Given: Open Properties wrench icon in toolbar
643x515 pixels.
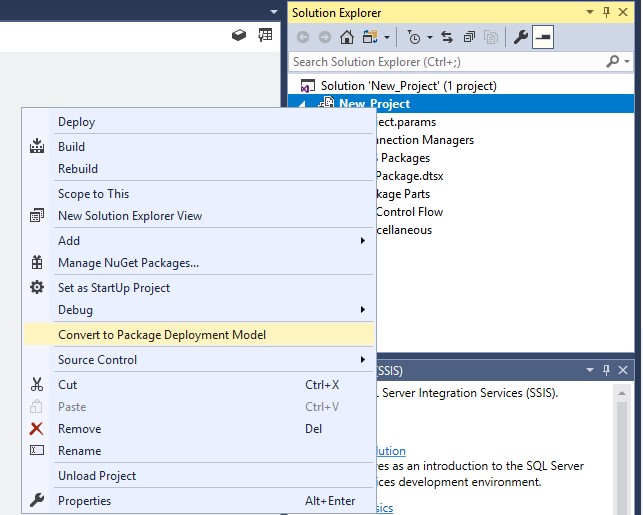Looking at the screenshot, I should click(x=520, y=38).
